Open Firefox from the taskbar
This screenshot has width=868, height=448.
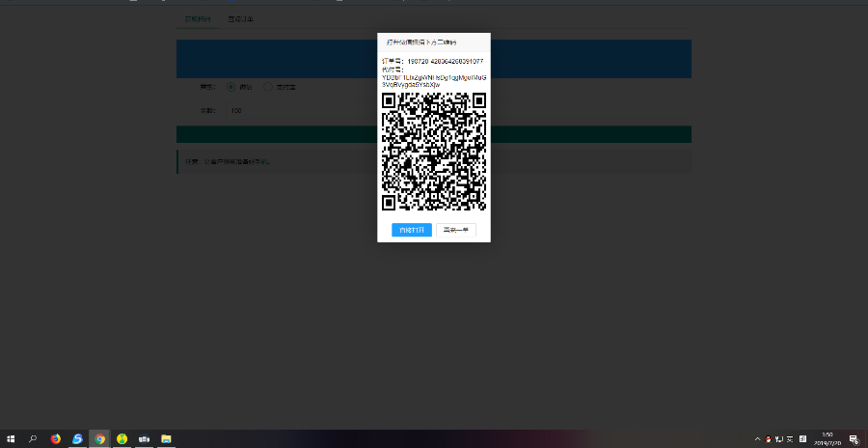(x=55, y=438)
